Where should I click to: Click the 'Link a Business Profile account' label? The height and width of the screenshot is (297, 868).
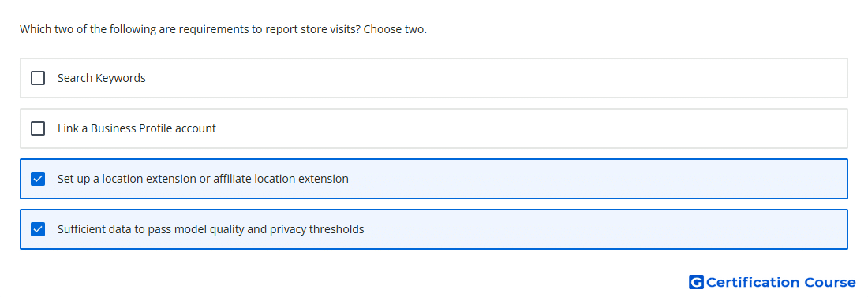137,128
